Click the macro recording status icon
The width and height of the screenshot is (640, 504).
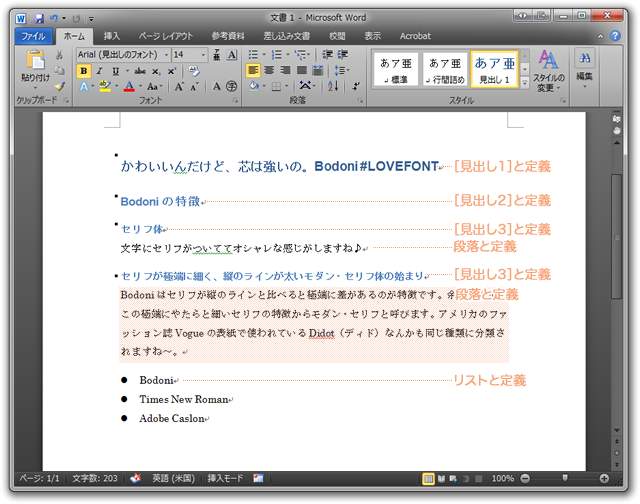258,478
